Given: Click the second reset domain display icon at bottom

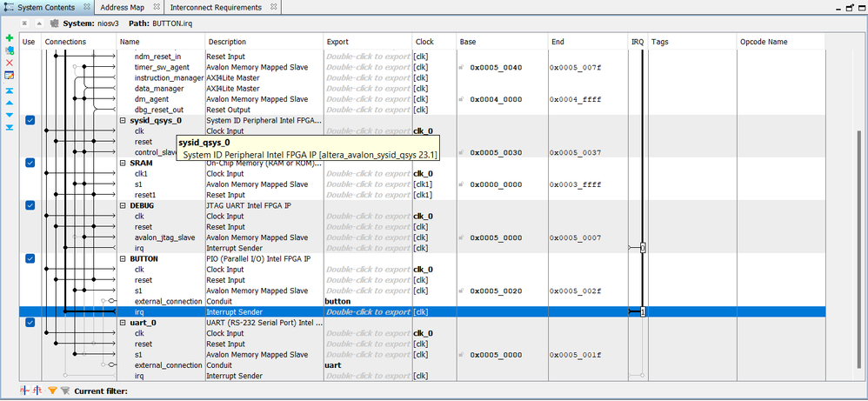Looking at the screenshot, I should [x=37, y=391].
